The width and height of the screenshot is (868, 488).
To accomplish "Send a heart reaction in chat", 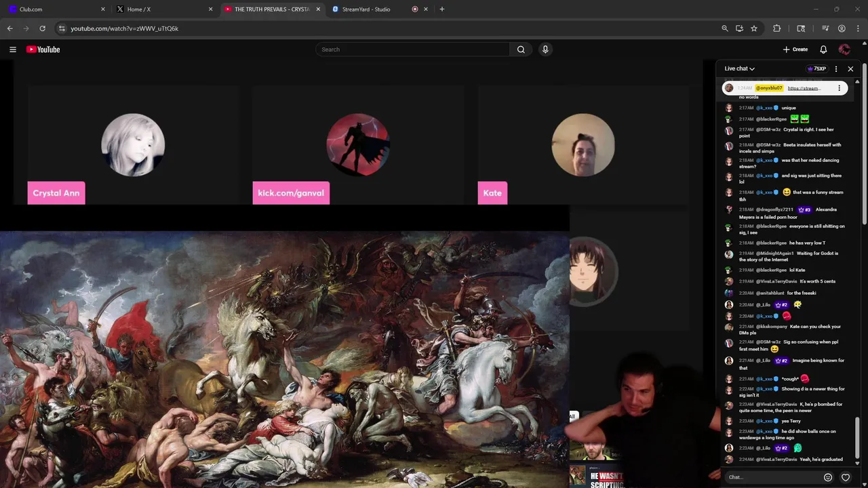I will pos(846,477).
